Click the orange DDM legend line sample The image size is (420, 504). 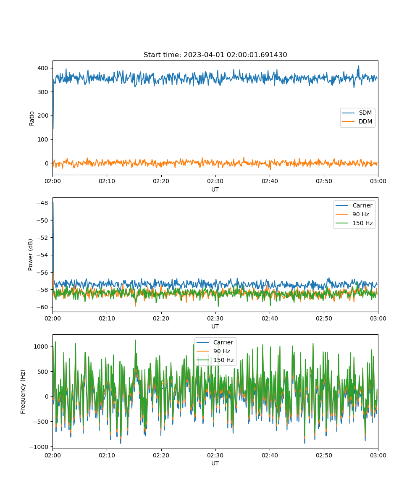[x=349, y=122]
